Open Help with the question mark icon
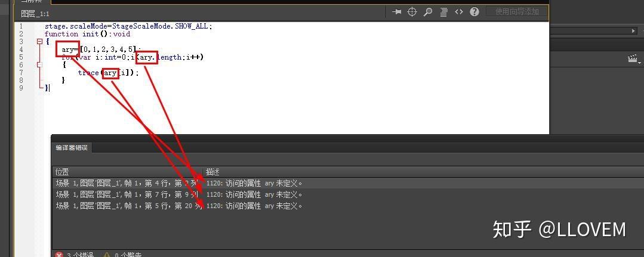 pyautogui.click(x=474, y=11)
